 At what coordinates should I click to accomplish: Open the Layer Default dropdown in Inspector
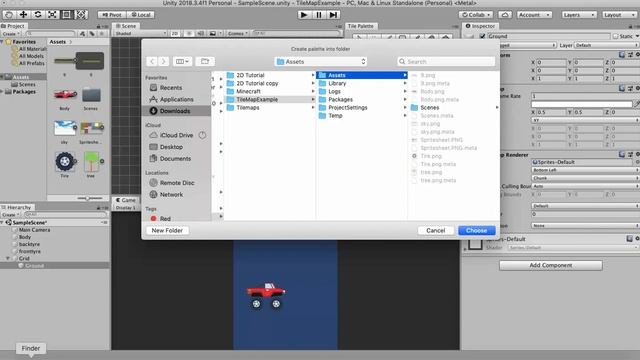click(606, 45)
